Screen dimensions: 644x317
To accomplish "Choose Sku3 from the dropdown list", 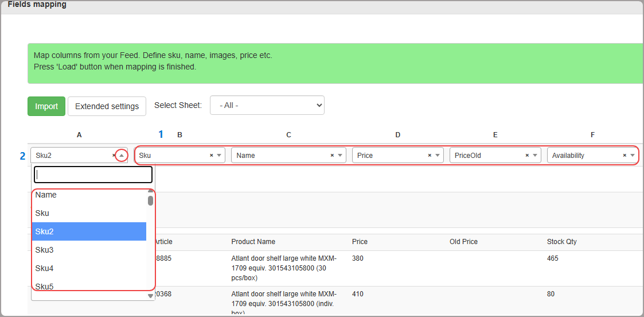I will (89, 250).
